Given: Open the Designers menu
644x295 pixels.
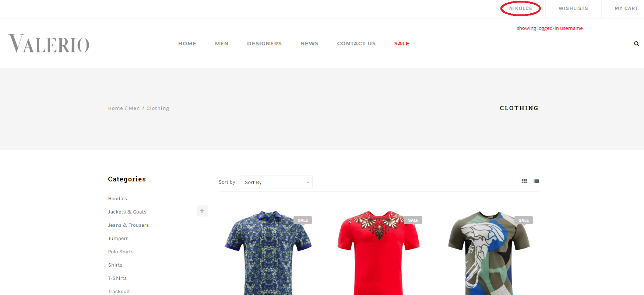Looking at the screenshot, I should (x=264, y=44).
